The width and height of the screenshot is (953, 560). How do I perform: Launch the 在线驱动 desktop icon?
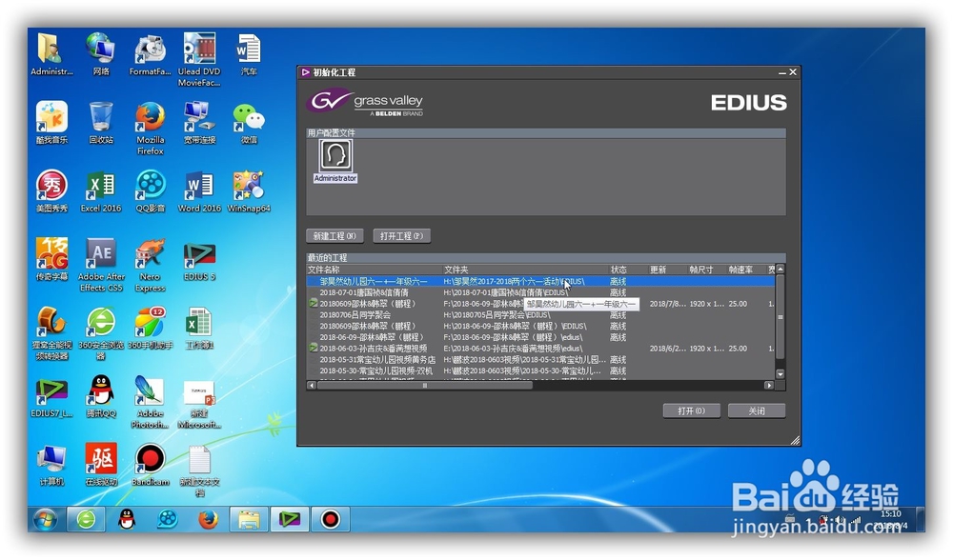101,465
